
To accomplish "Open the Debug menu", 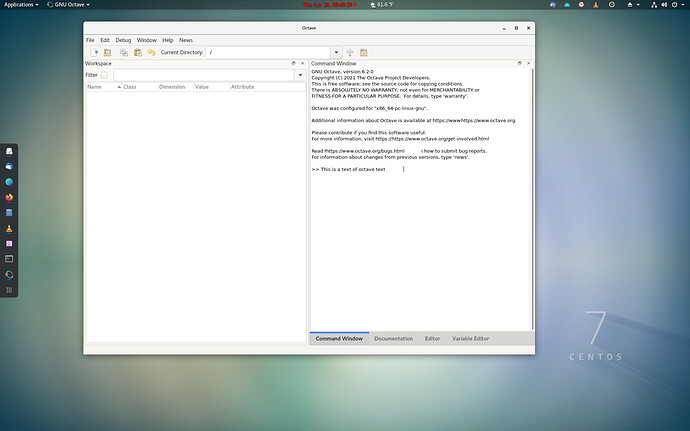I will coord(123,40).
